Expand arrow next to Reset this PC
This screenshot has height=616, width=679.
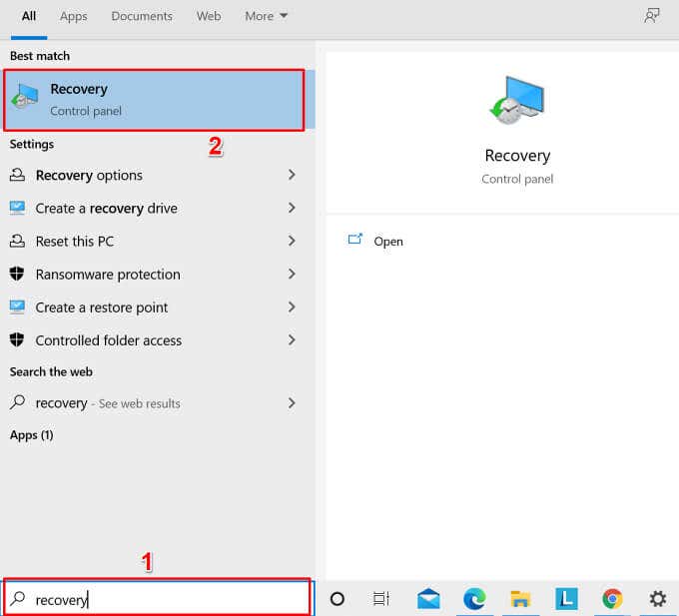(292, 241)
